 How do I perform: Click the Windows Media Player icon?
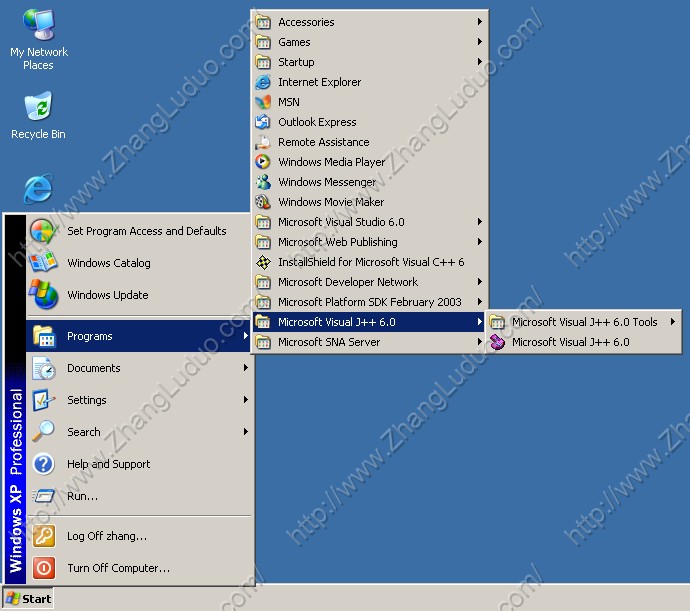click(263, 162)
